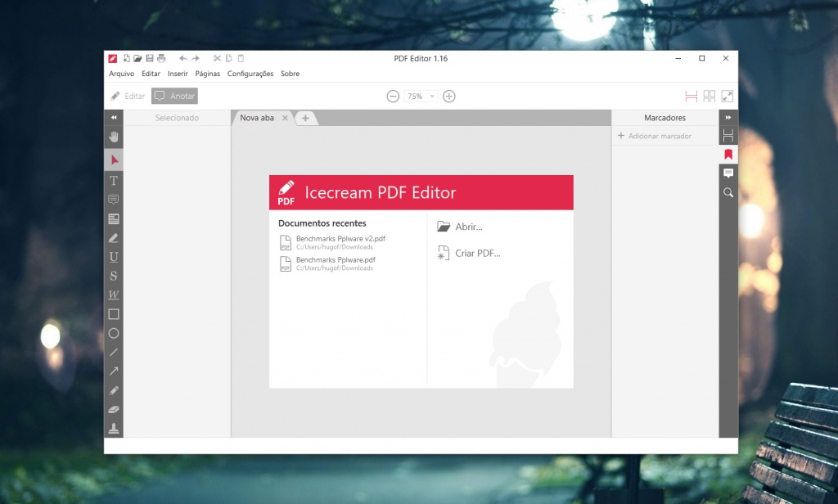Choose the Eraser tool

click(x=114, y=409)
